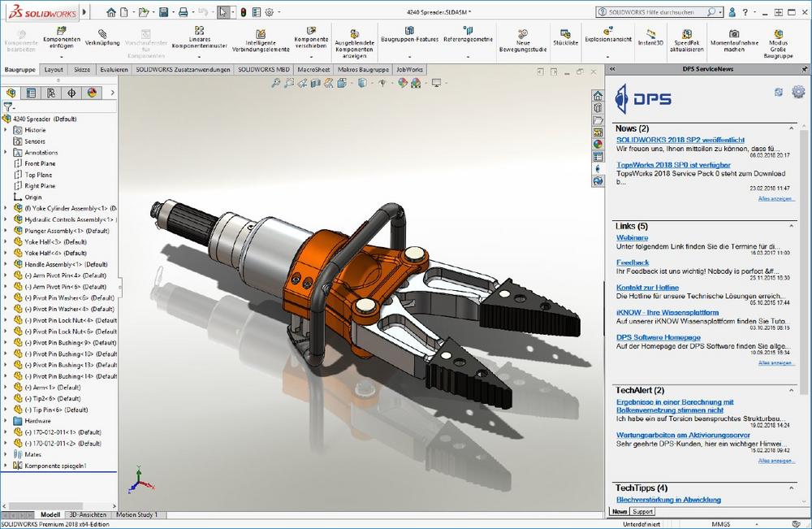Open the Webinare link
812x529 pixels.
pyautogui.click(x=633, y=237)
